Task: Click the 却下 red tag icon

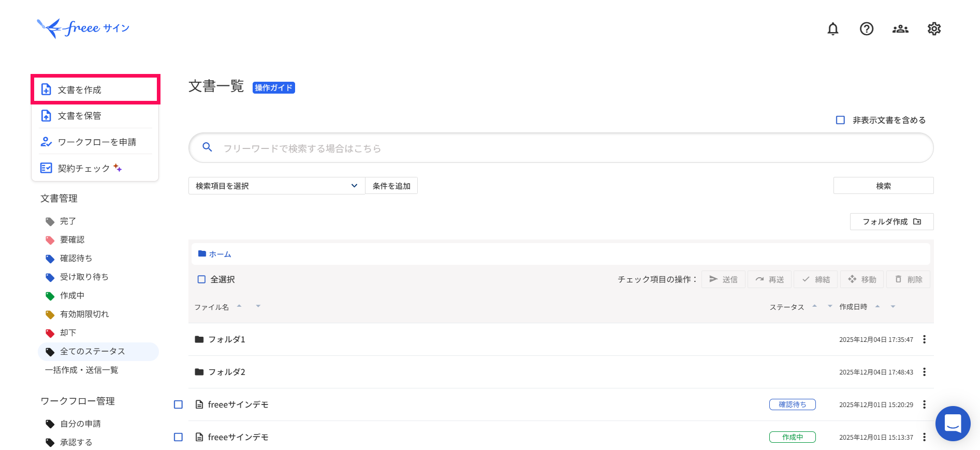Action: click(x=50, y=333)
